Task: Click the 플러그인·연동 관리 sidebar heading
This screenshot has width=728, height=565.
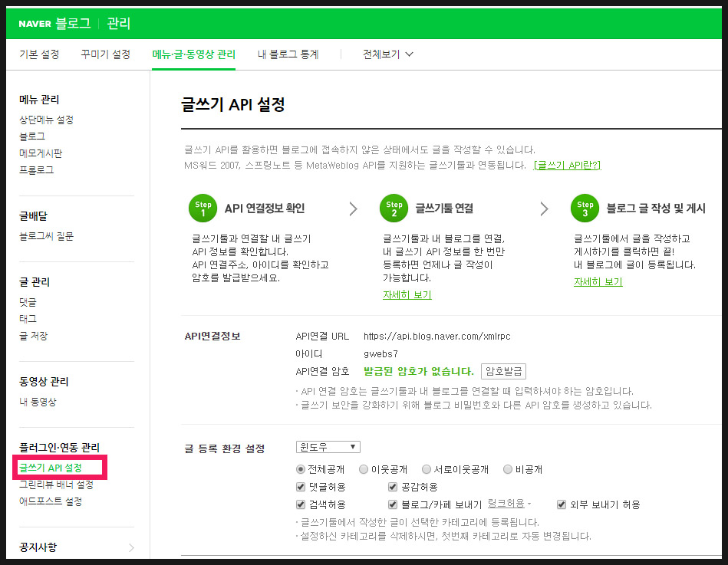Action: (59, 447)
